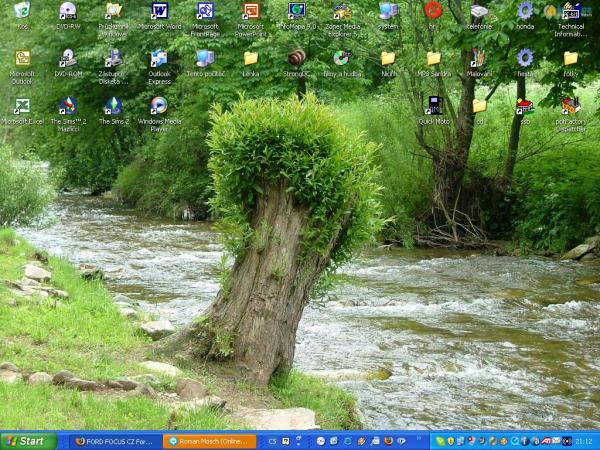Viewport: 600px width, 450px height.
Task: Select the Microsoft Outlook desktop icon
Action: pos(22,59)
